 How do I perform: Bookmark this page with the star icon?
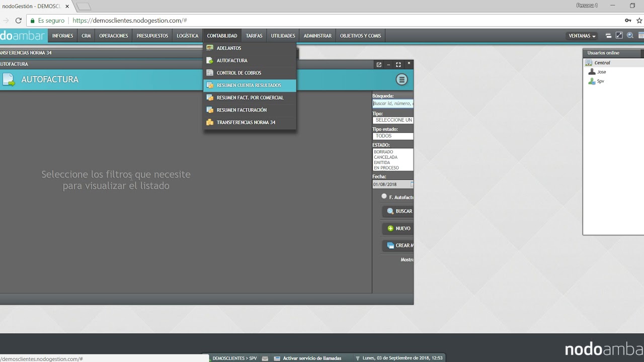[639, 21]
